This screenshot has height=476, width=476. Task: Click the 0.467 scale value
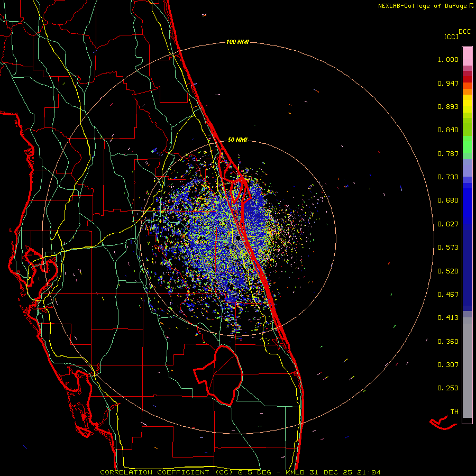click(448, 295)
